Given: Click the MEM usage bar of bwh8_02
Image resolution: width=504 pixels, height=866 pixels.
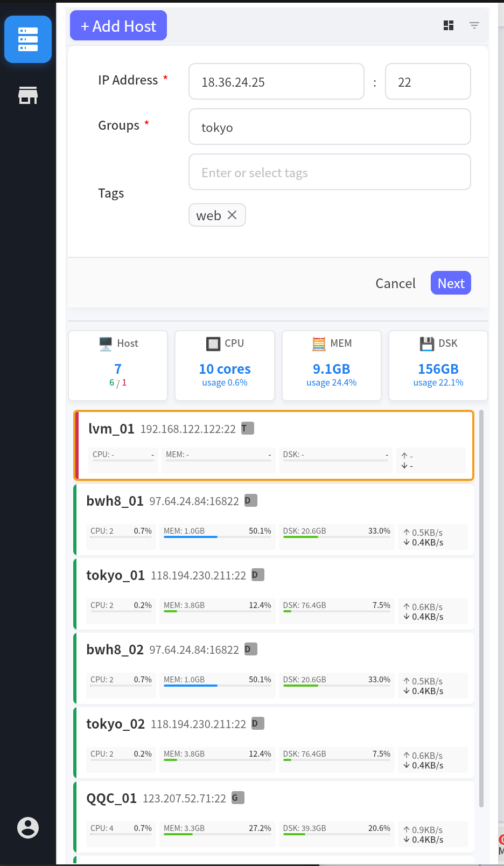Looking at the screenshot, I should pos(217,686).
